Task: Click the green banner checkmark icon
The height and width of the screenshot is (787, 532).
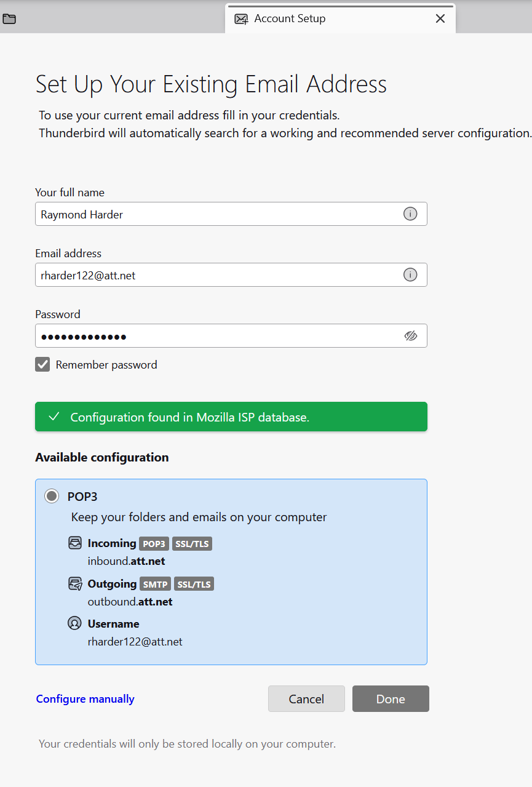Action: coord(54,417)
